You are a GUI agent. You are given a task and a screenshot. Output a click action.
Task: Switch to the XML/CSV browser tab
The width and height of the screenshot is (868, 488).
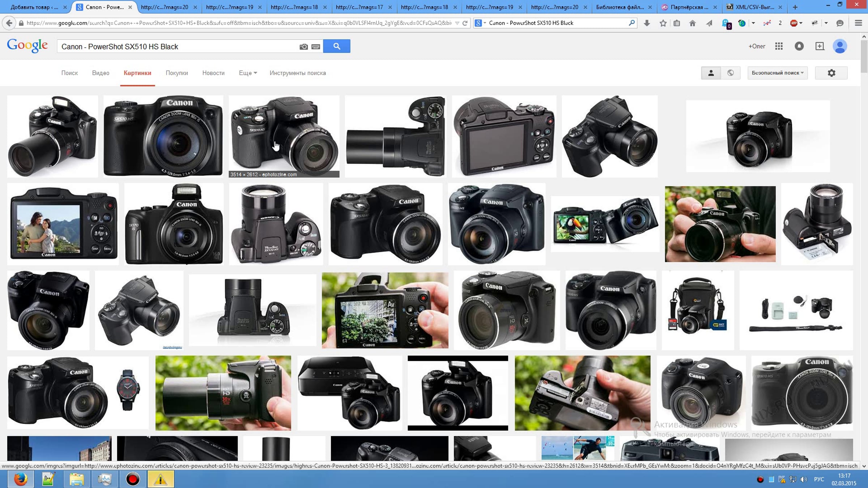coord(754,7)
